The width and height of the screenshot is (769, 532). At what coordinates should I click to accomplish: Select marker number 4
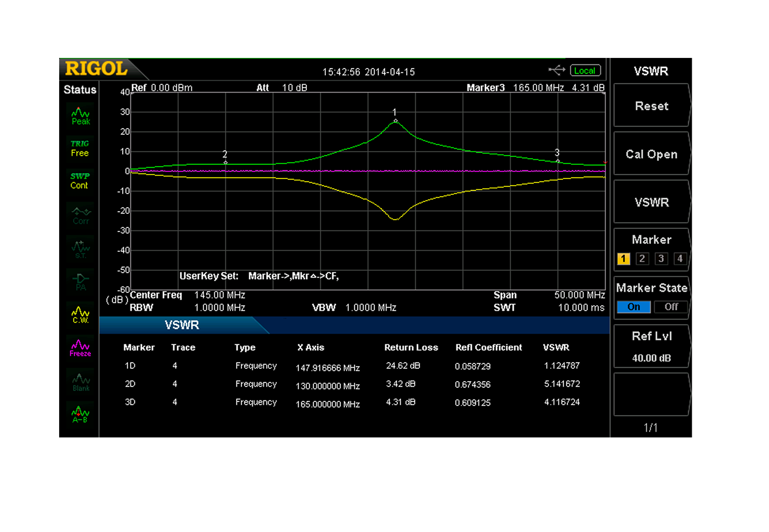[680, 259]
